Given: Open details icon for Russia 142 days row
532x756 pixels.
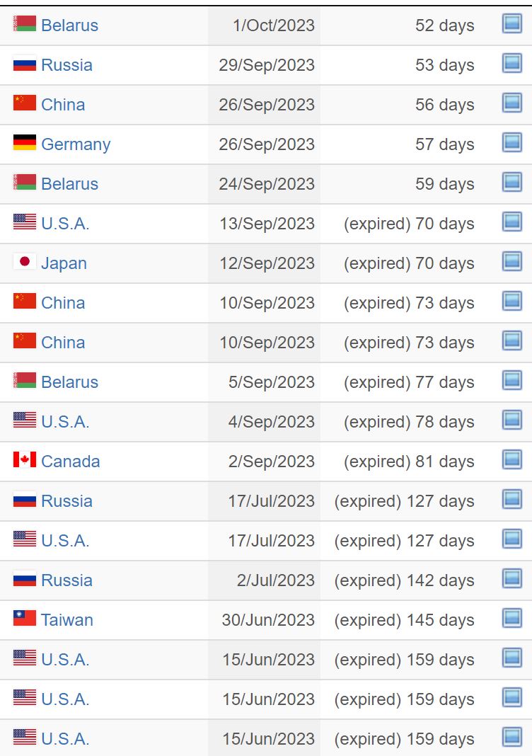Looking at the screenshot, I should click(511, 578).
